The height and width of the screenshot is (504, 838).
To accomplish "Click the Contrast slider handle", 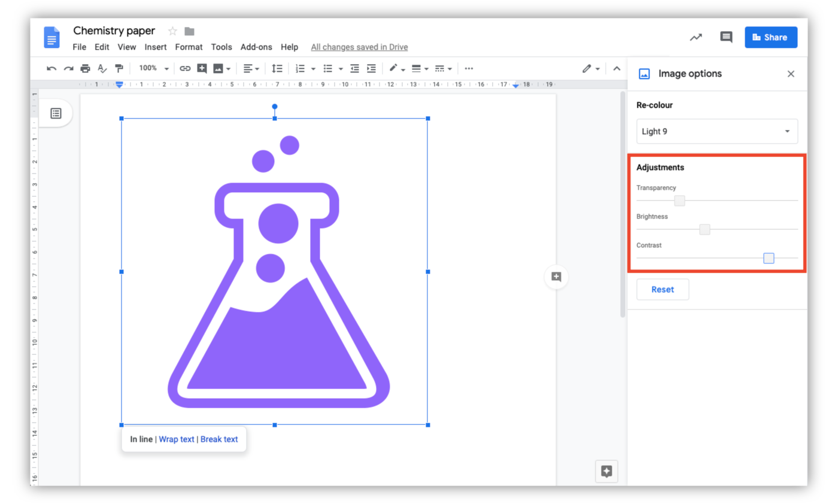I will [769, 258].
